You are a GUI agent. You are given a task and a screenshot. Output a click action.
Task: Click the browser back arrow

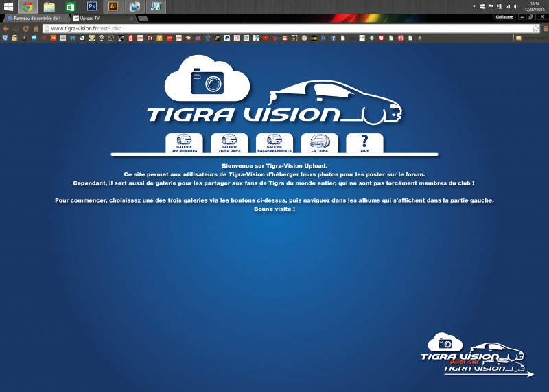click(x=6, y=29)
